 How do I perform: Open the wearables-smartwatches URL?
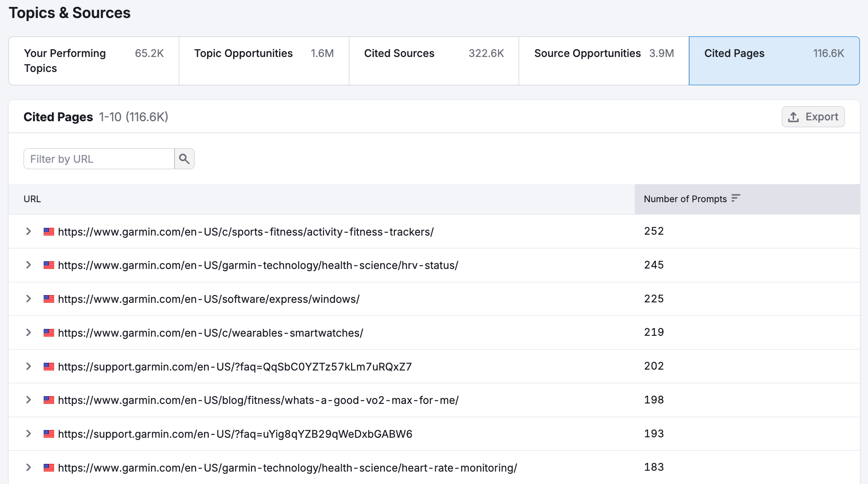(x=210, y=333)
